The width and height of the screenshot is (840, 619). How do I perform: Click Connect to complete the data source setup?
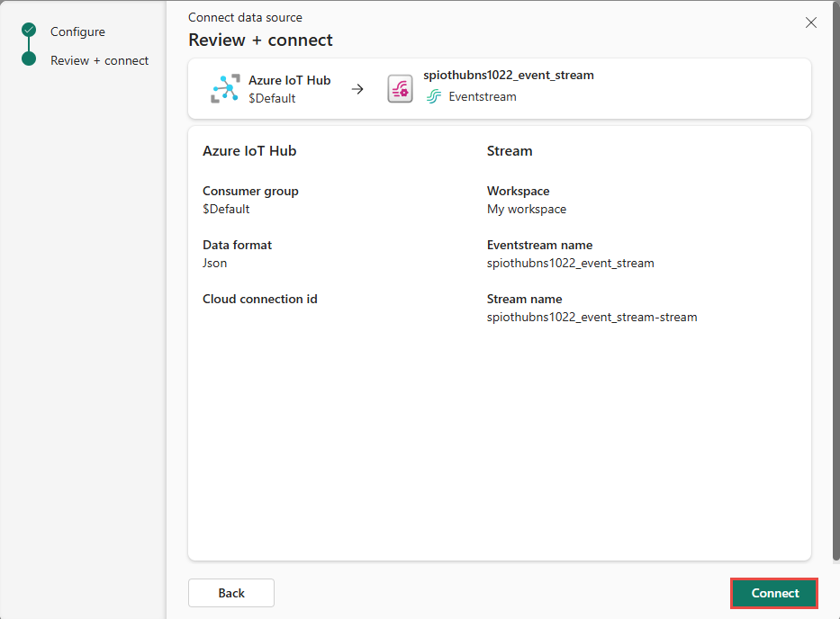click(773, 593)
